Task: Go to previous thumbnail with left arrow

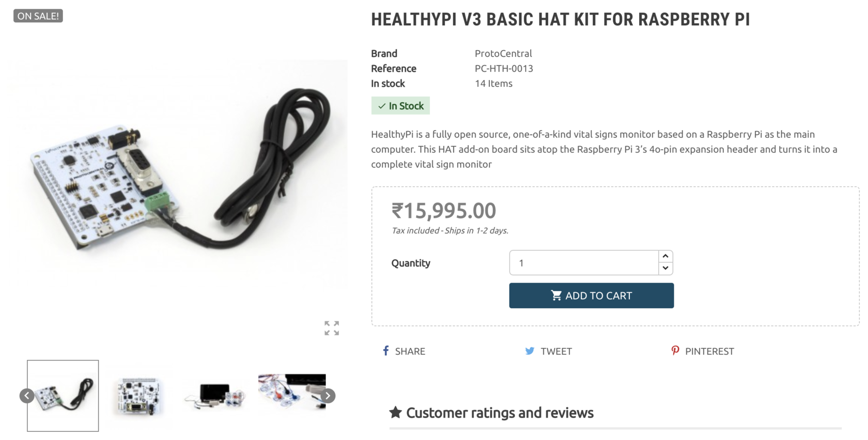Action: point(27,396)
